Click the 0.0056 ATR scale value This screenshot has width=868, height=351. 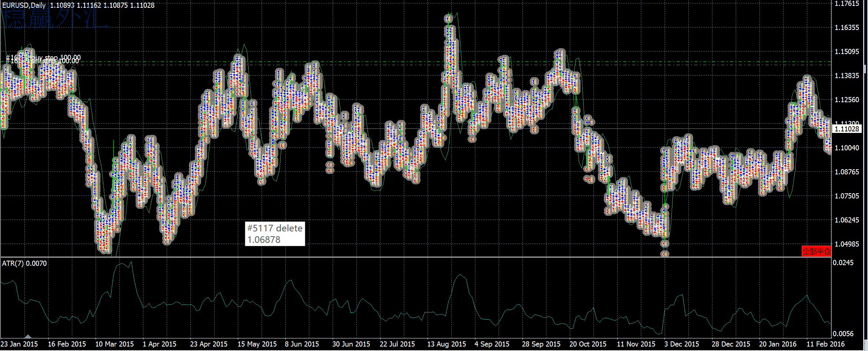pyautogui.click(x=843, y=334)
